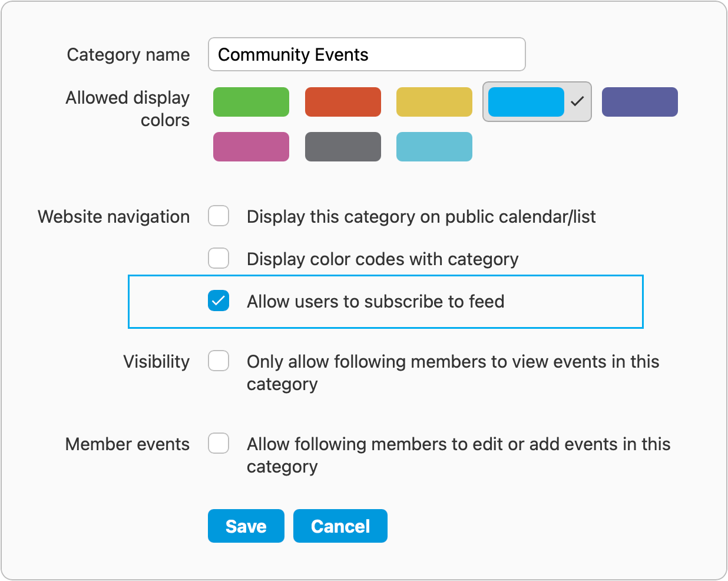Screen dimensions: 728x581
Task: Pick the yellow display color swatch
Action: [x=434, y=102]
